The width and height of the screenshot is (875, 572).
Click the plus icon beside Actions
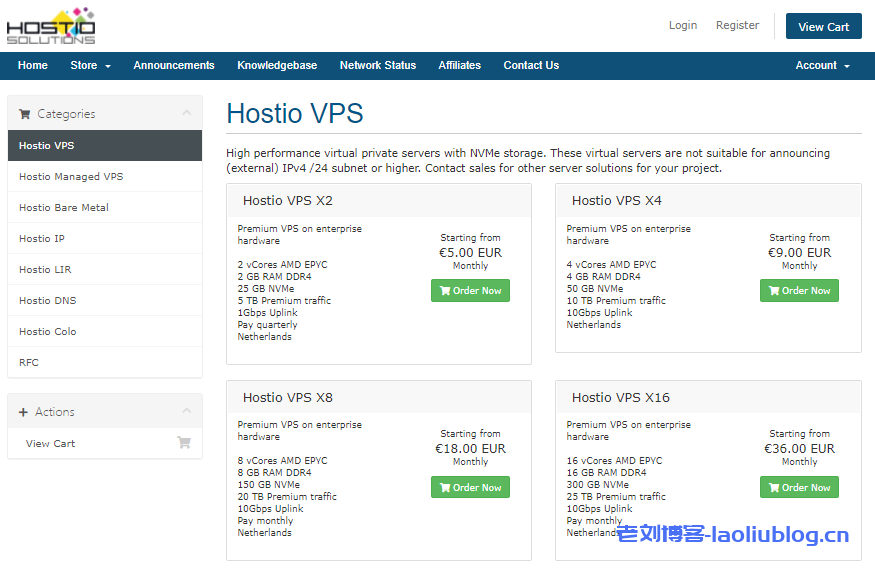coord(24,412)
